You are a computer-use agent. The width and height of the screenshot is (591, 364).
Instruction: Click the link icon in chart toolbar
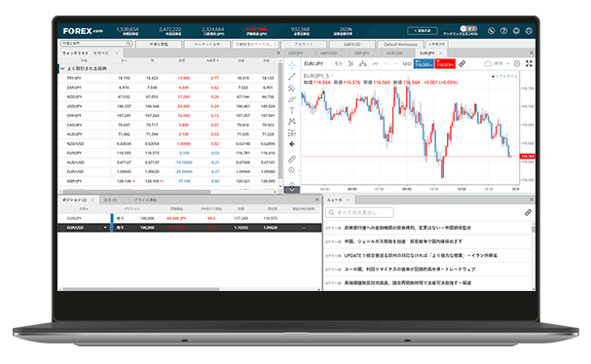(x=462, y=64)
